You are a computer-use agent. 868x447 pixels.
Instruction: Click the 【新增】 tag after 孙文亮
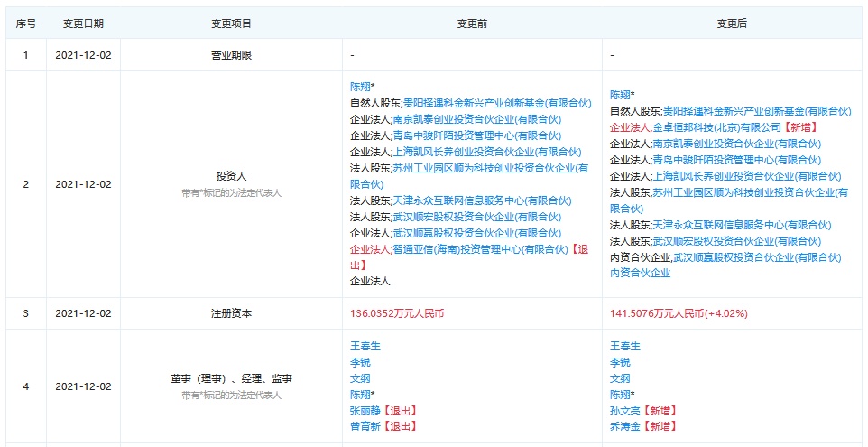(659, 411)
